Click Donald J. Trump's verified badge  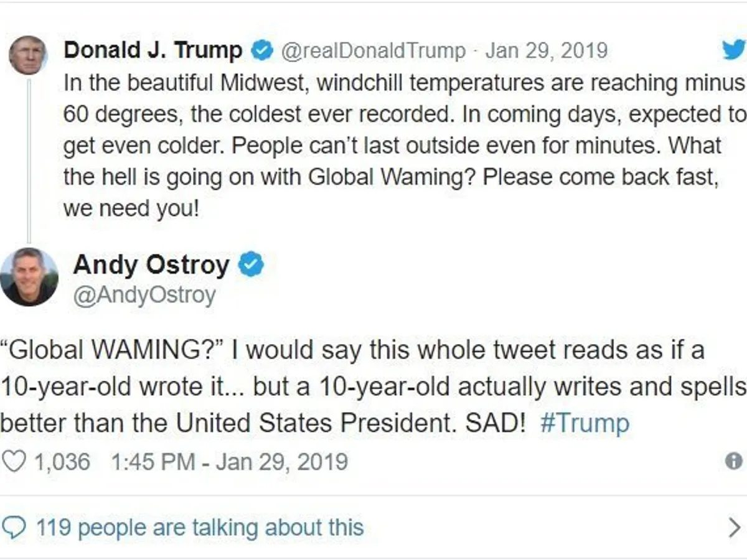coord(262,51)
